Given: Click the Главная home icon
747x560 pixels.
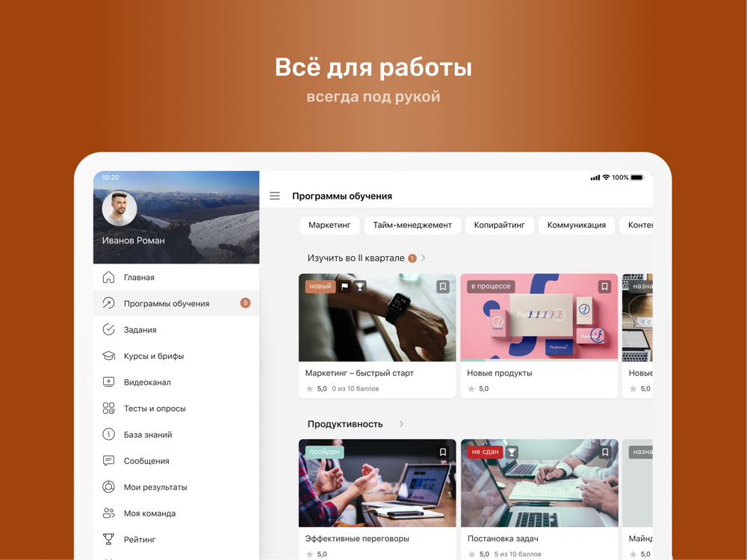Looking at the screenshot, I should tap(108, 277).
